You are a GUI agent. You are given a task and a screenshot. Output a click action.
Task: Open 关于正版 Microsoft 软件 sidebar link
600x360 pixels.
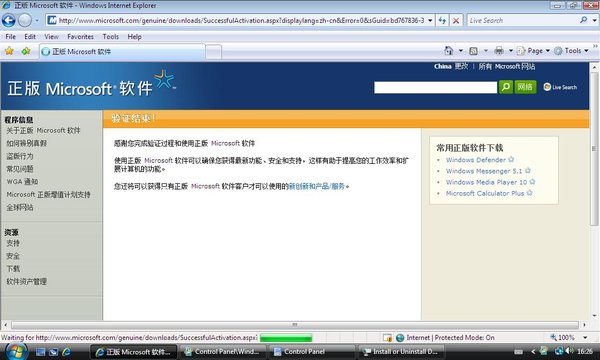coord(43,130)
